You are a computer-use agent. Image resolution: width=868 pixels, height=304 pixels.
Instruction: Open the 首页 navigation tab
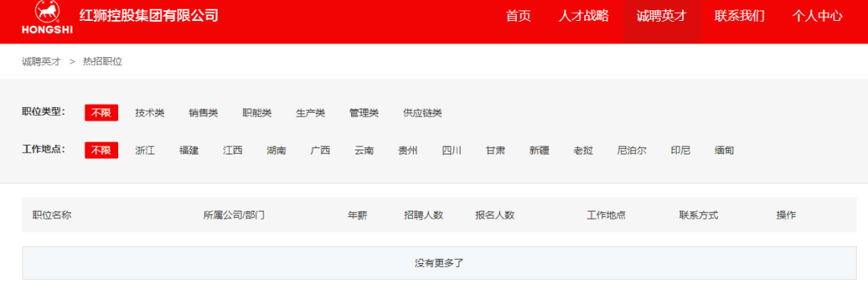click(x=518, y=16)
